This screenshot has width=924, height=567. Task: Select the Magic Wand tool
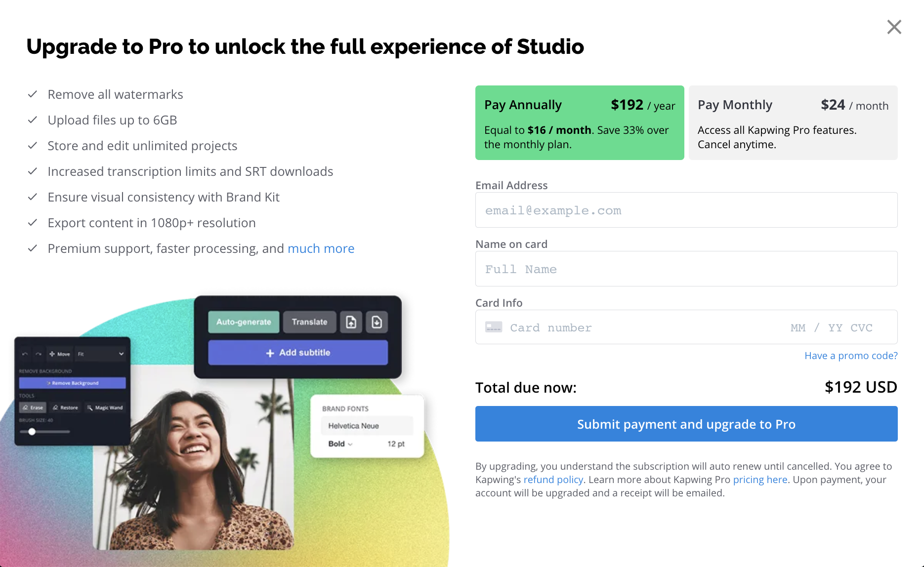click(x=105, y=407)
